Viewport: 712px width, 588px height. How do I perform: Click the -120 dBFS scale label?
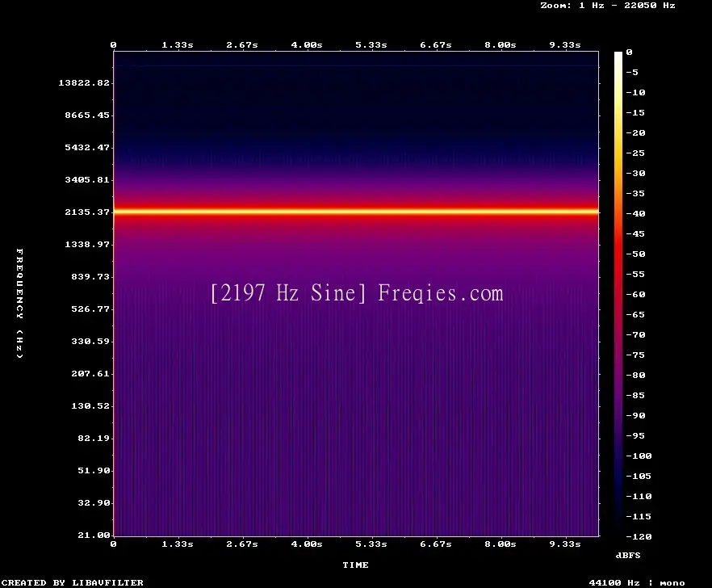point(639,536)
